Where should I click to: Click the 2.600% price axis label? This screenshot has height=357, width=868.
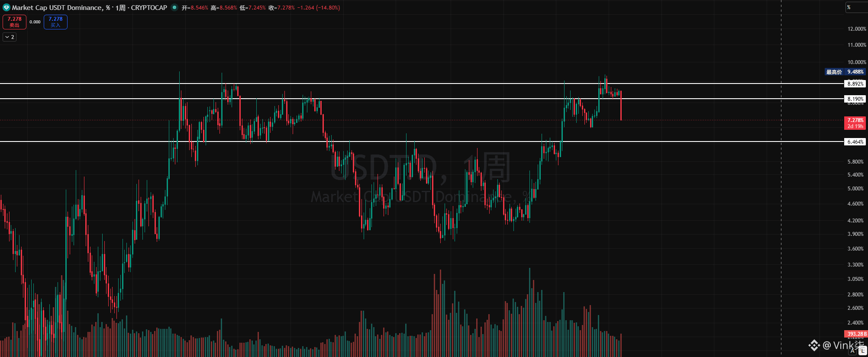point(855,308)
